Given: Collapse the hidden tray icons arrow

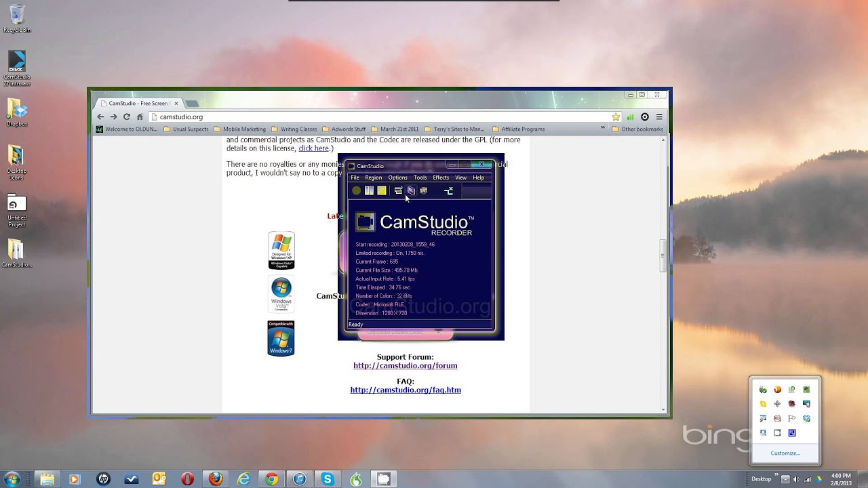Looking at the screenshot, I should (784, 479).
